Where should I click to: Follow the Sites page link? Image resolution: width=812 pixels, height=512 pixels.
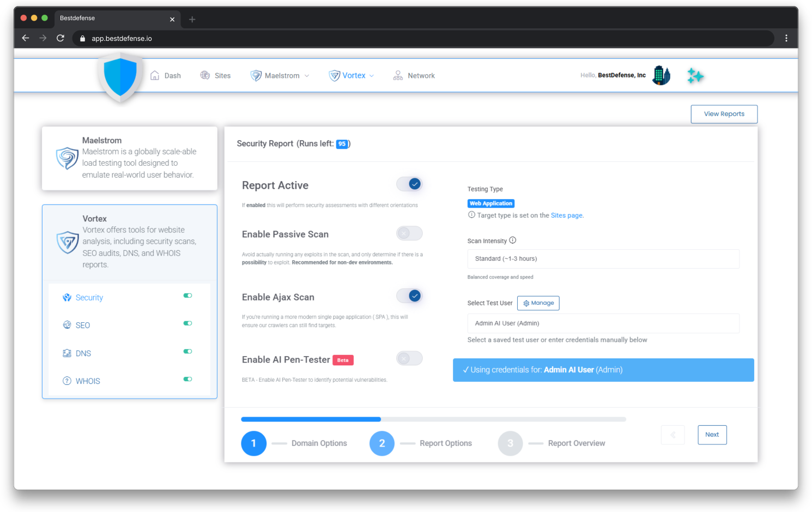[566, 215]
